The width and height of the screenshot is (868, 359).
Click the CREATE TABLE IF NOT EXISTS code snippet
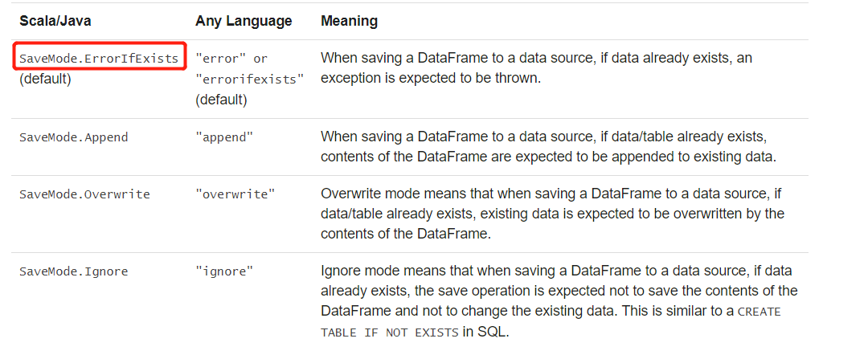point(551,322)
